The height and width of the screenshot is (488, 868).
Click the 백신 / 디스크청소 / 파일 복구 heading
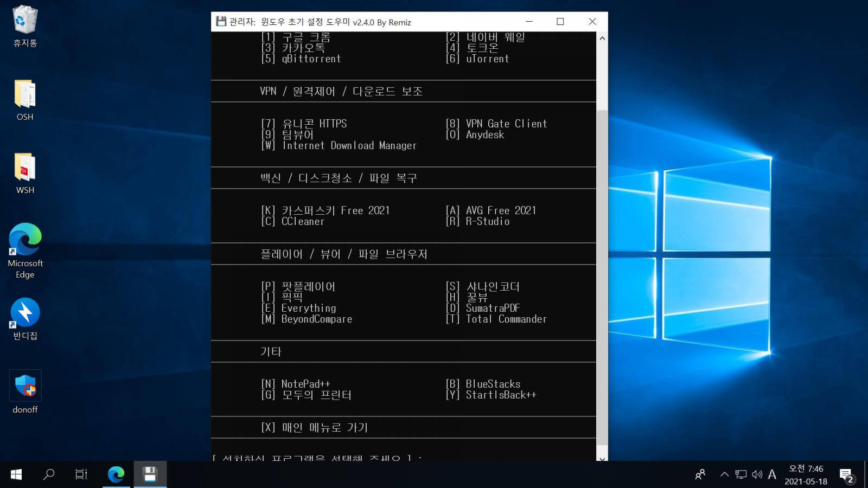339,178
